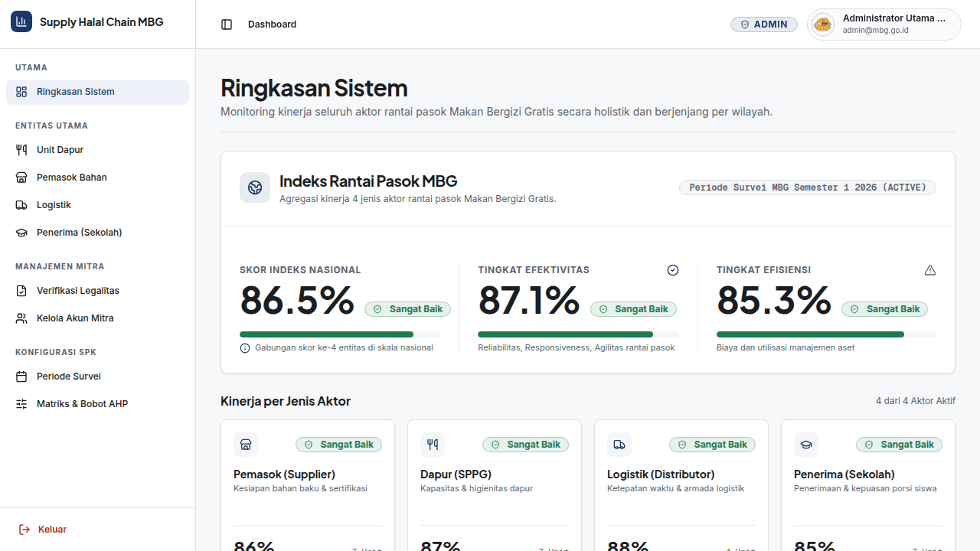Click the Penerima card graduation cap icon
980x551 pixels.
(806, 445)
